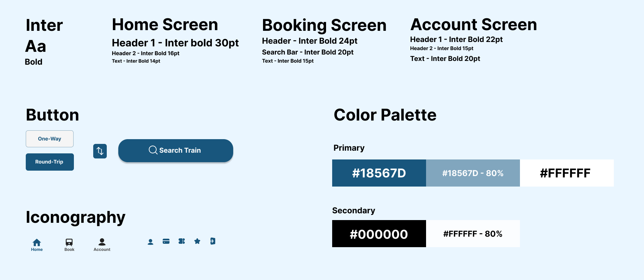Select the One-Way trip option
This screenshot has height=280, width=644.
[49, 139]
